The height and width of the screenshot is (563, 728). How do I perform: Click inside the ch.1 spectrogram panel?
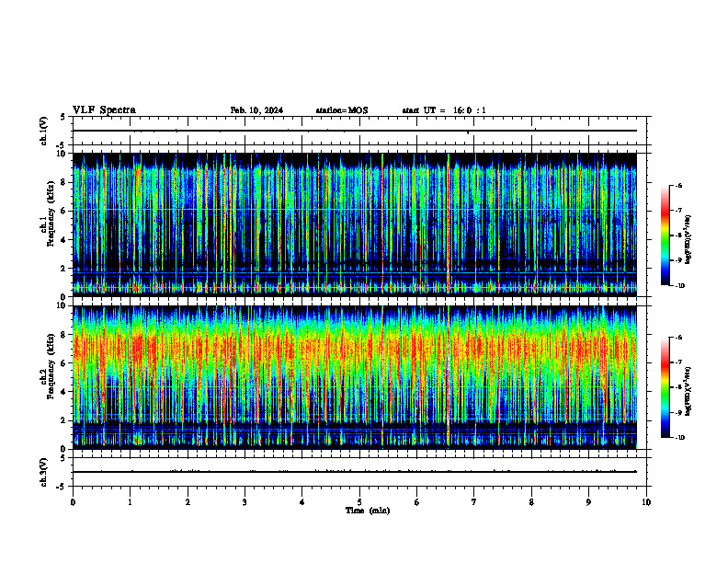click(x=355, y=224)
